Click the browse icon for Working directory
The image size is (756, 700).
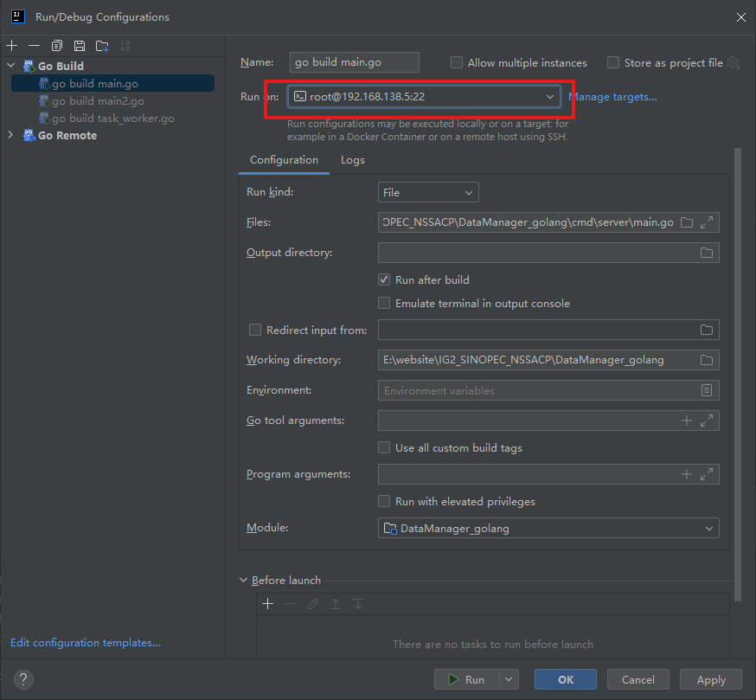(x=707, y=360)
